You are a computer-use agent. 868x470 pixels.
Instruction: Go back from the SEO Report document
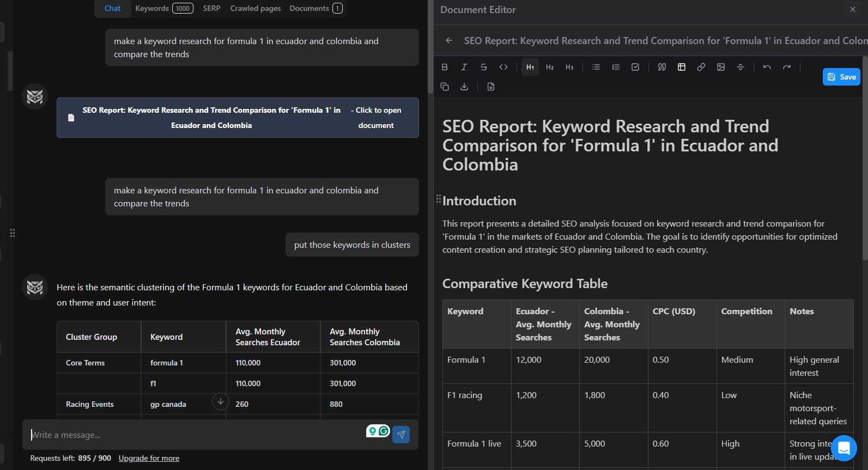(x=449, y=40)
